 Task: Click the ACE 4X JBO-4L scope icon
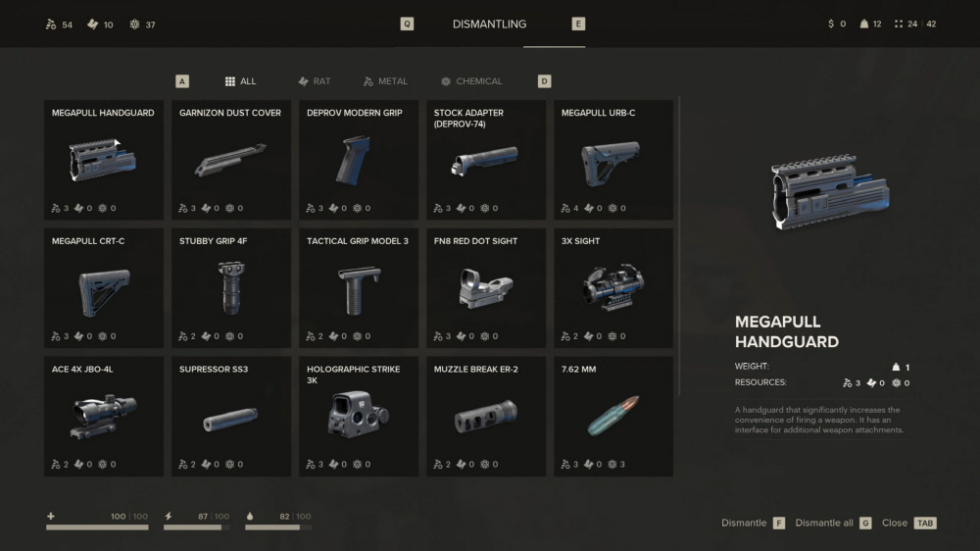point(104,416)
